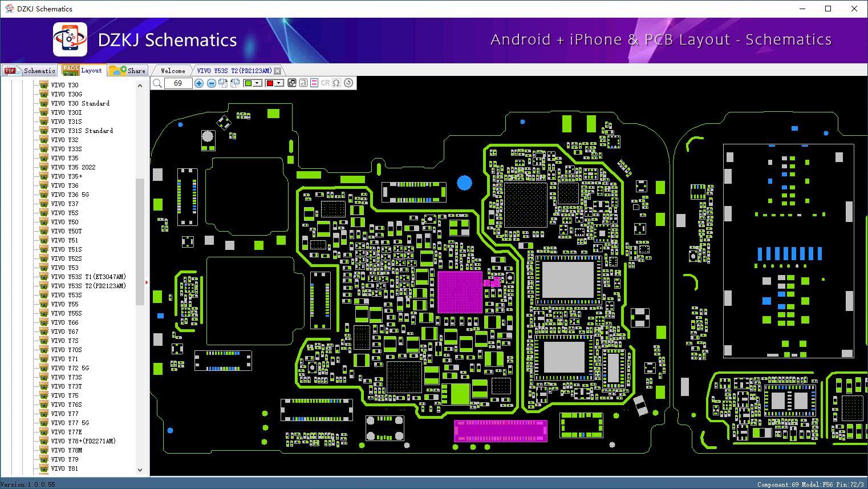Click the zoom value field showing 69

178,83
